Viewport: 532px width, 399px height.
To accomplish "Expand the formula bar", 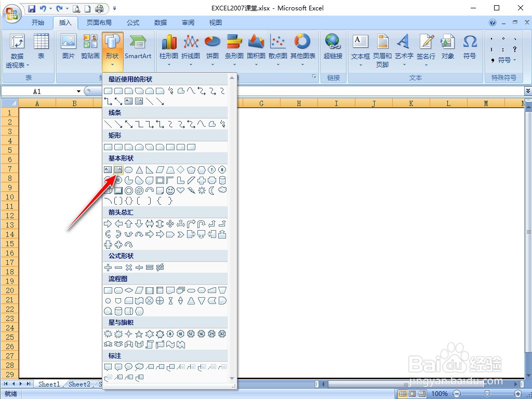I will [x=528, y=91].
